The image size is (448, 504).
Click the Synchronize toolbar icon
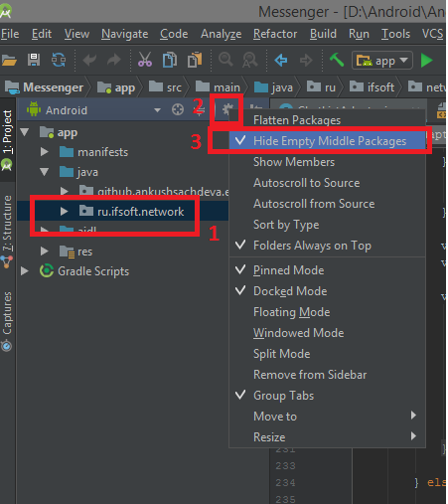(x=59, y=60)
